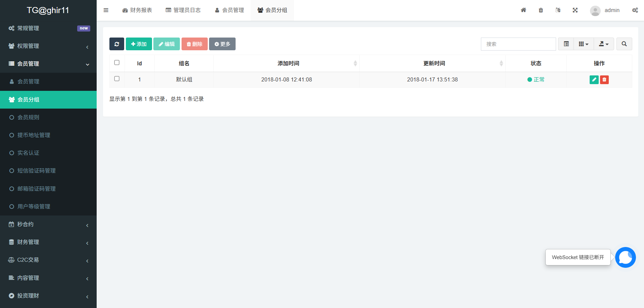Viewport: 644px width, 308px height.
Task: Toggle the sidebar hamburger menu icon
Action: point(106,10)
